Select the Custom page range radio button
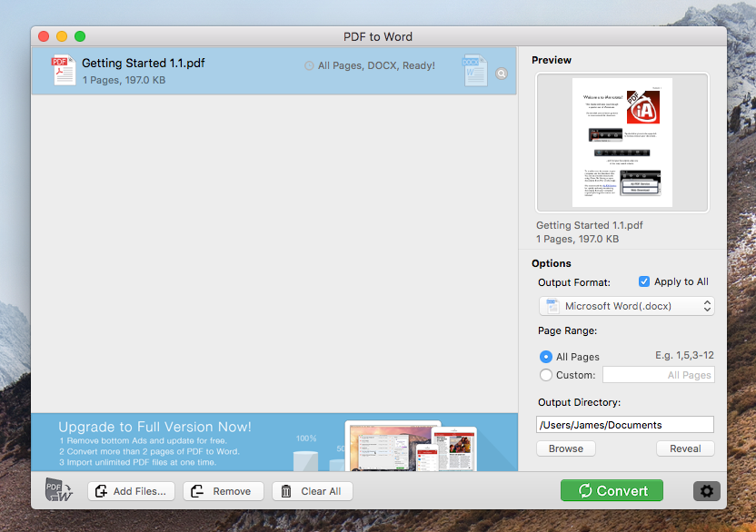 (546, 375)
